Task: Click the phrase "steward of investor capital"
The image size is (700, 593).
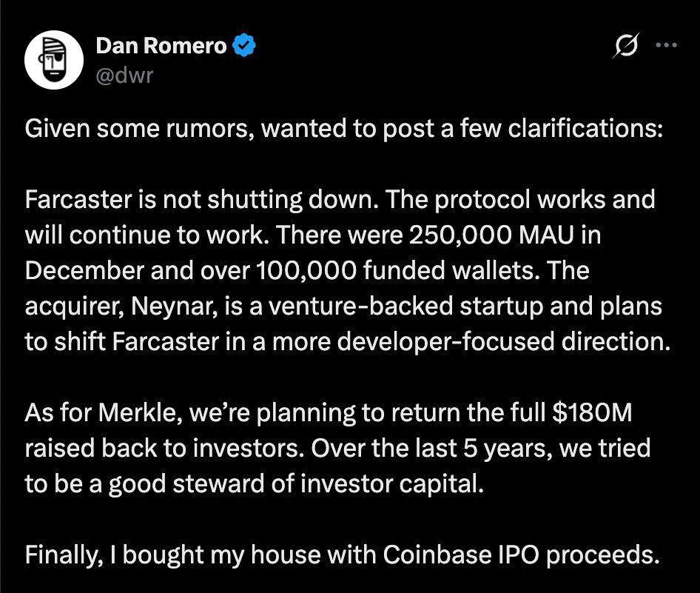Action: coord(352,484)
